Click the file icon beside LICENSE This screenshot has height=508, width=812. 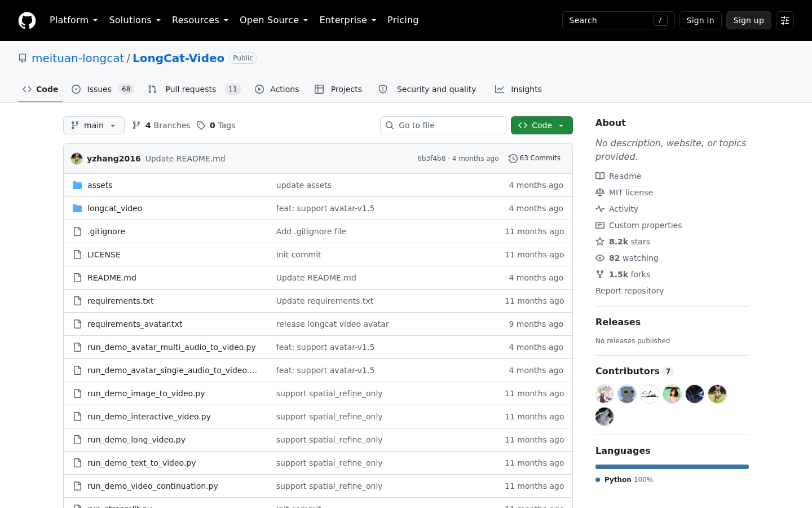77,255
